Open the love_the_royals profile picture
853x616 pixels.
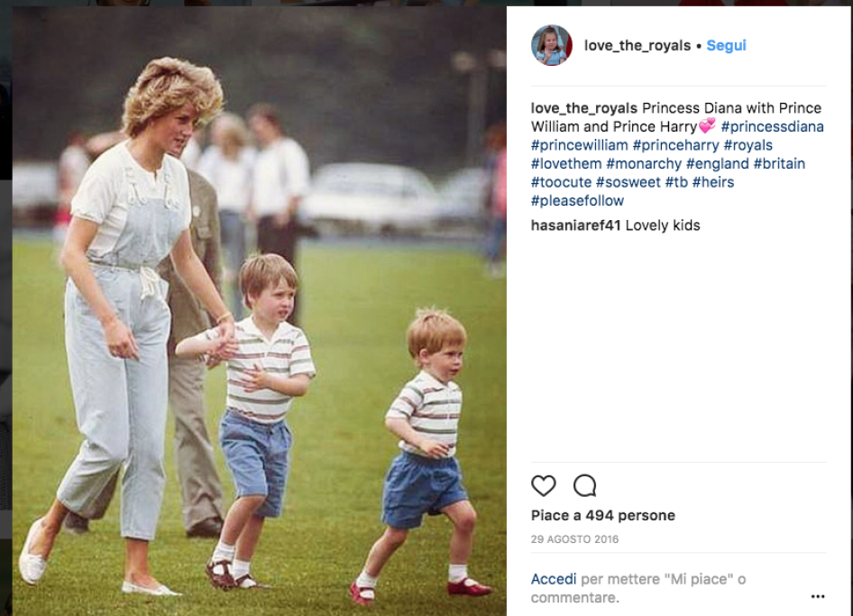[x=551, y=45]
